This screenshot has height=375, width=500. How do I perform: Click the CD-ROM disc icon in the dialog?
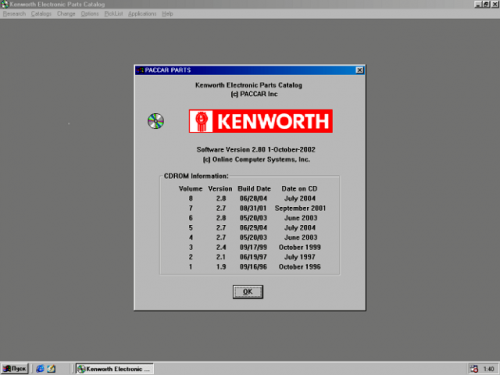pyautogui.click(x=156, y=121)
